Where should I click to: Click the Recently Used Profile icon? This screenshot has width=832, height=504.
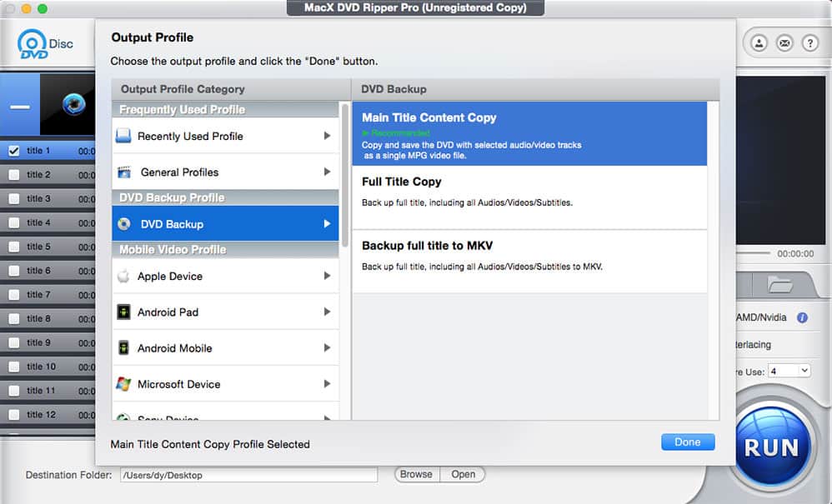[123, 136]
